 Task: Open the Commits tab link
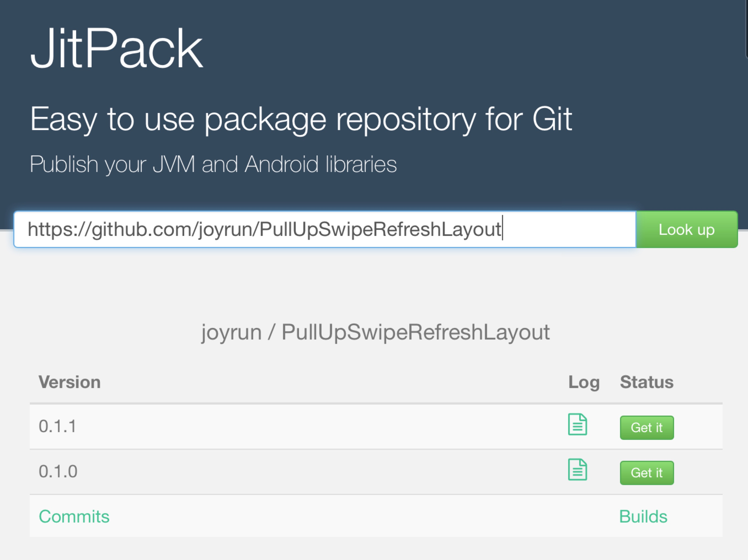[x=74, y=516]
